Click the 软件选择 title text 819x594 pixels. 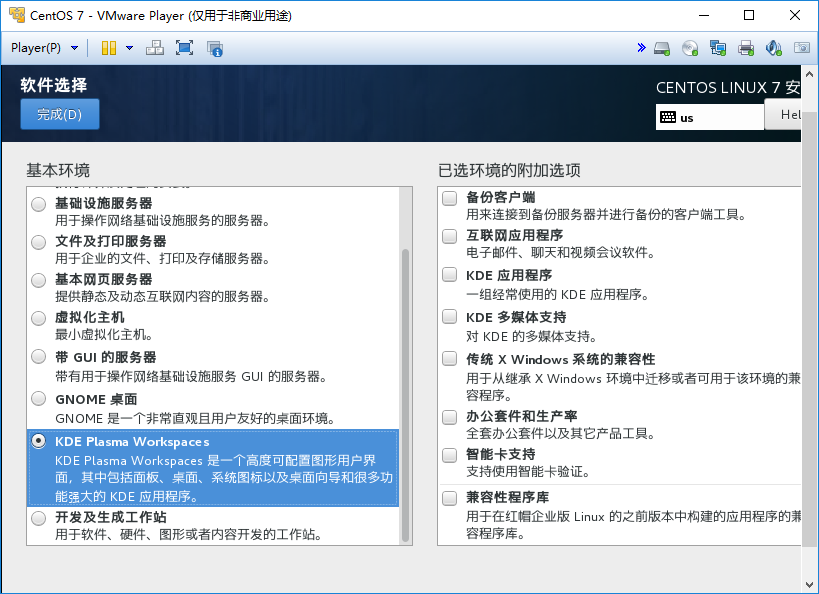coord(54,85)
